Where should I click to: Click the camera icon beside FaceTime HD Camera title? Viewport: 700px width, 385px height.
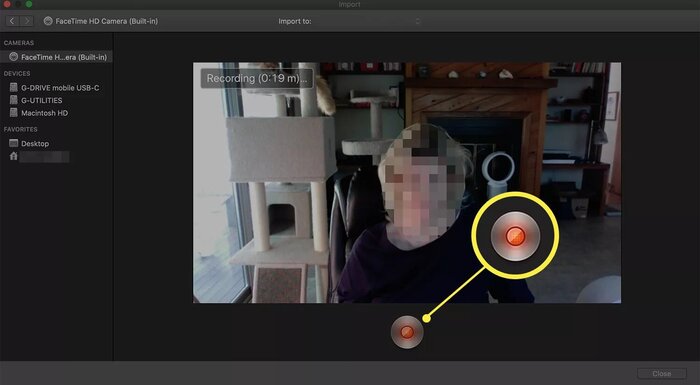point(48,21)
